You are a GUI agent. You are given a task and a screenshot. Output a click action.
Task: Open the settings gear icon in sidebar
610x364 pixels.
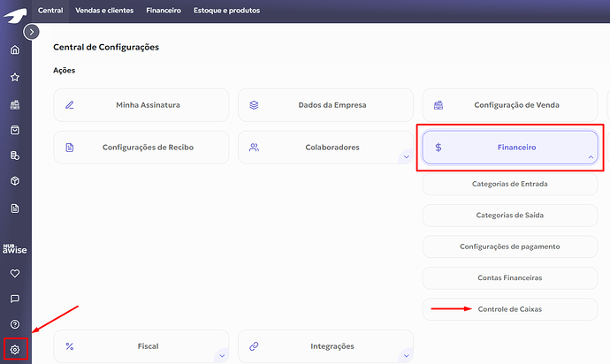pos(15,350)
